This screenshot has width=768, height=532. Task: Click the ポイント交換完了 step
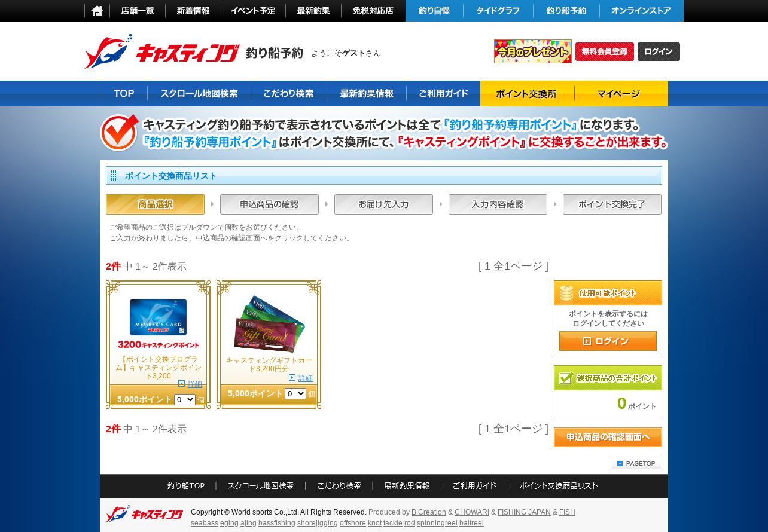(x=612, y=204)
